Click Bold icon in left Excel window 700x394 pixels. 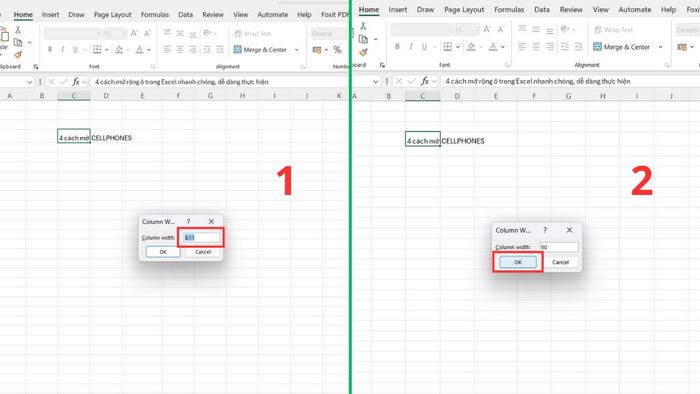[50, 50]
